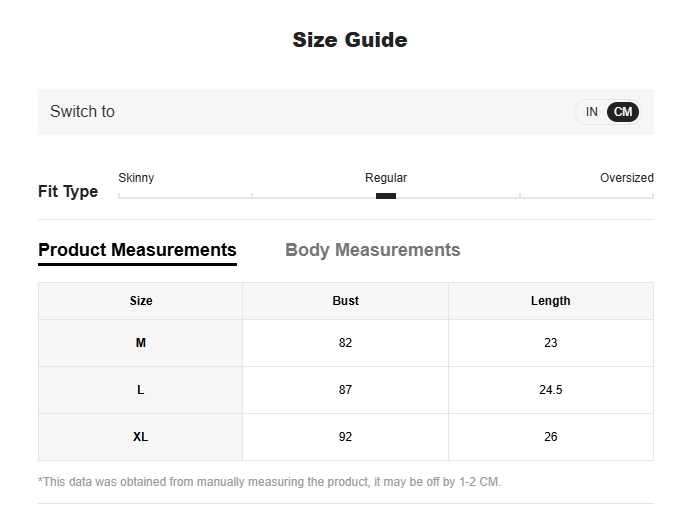The height and width of the screenshot is (515, 681).
Task: Open the Product Measurements tab
Action: pos(137,250)
